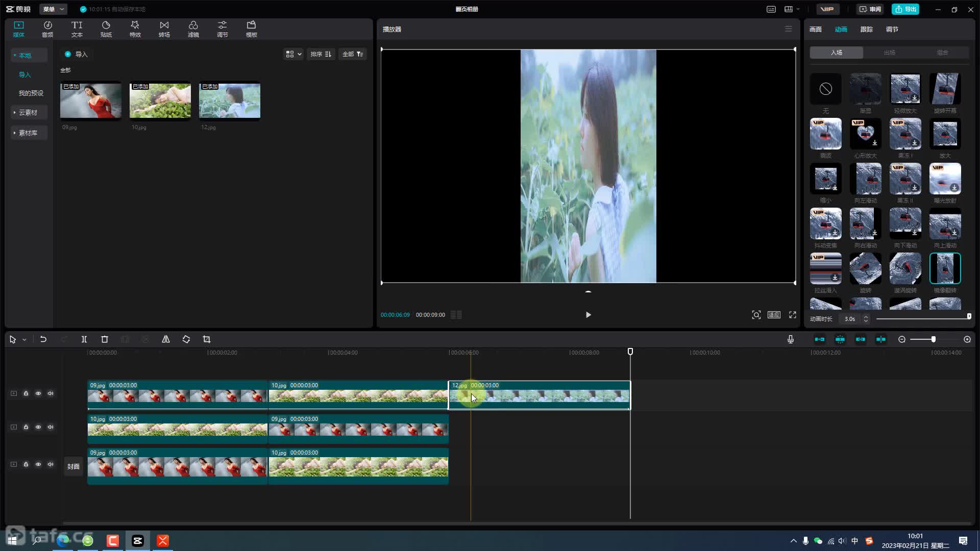Open the 音频 (Audio) panel

[47, 29]
